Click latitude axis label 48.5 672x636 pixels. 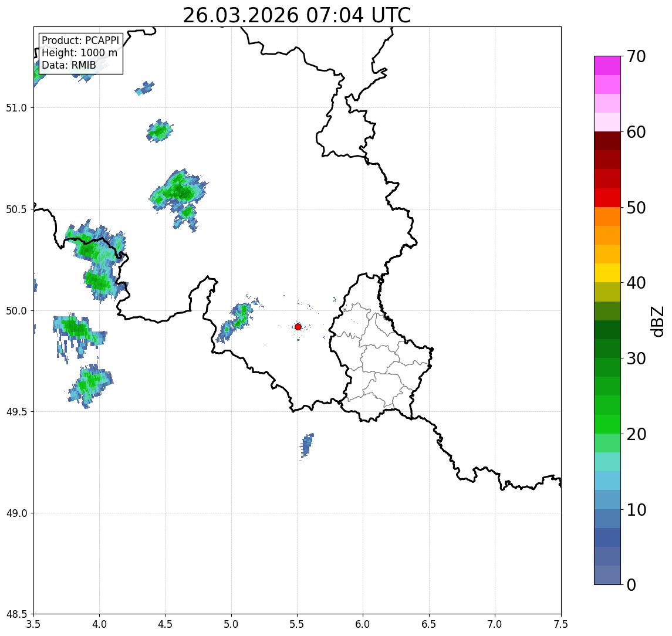[16, 614]
